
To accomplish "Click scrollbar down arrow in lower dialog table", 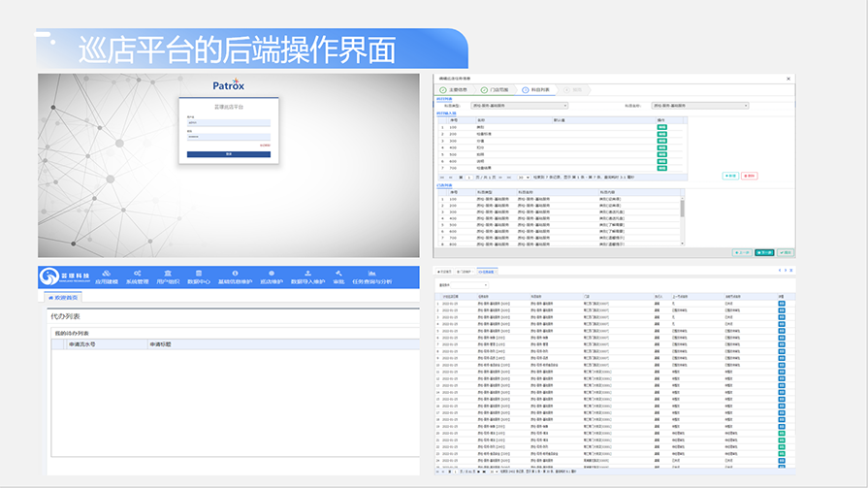I will (x=682, y=244).
